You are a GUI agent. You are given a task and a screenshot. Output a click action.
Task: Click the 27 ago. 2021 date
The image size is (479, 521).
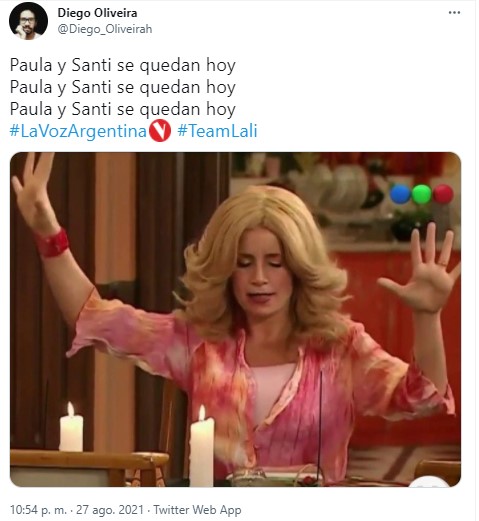point(110,510)
